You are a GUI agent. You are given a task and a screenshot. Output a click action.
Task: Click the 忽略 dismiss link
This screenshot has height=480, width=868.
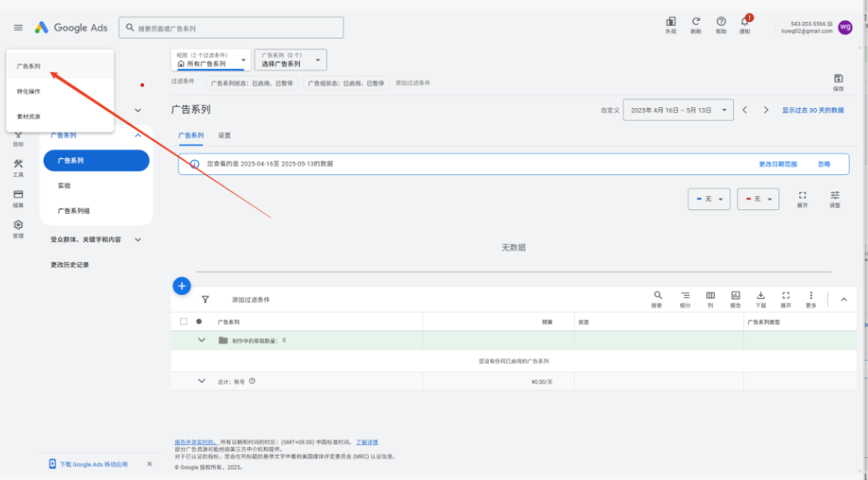(x=824, y=164)
